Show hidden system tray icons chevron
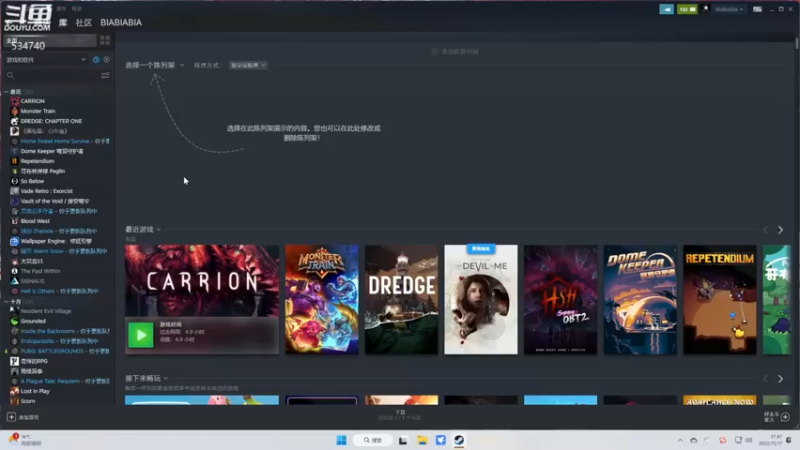 point(680,440)
